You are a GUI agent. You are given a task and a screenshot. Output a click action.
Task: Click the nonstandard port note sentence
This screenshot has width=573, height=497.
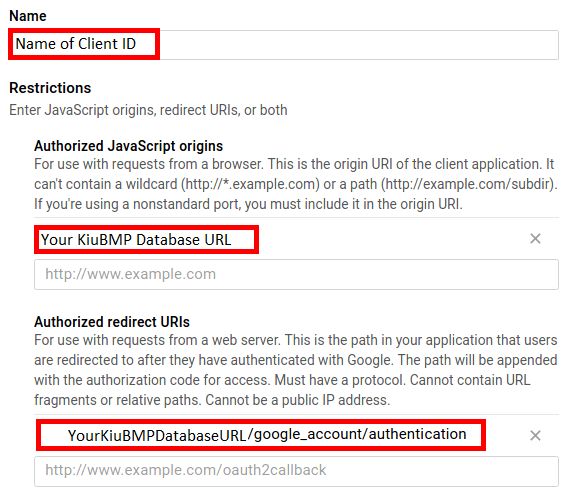click(x=248, y=204)
